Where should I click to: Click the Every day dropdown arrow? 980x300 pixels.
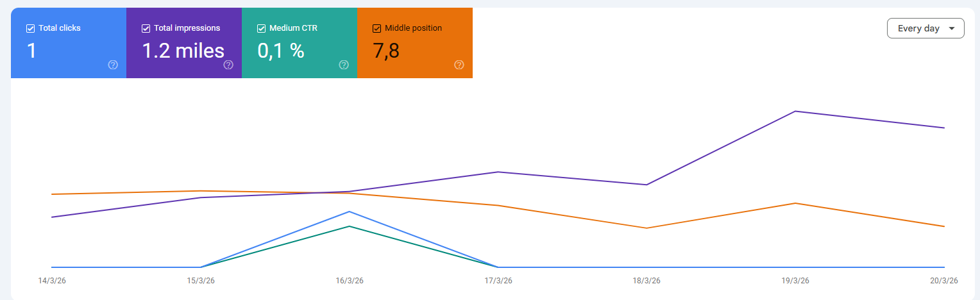tap(951, 28)
